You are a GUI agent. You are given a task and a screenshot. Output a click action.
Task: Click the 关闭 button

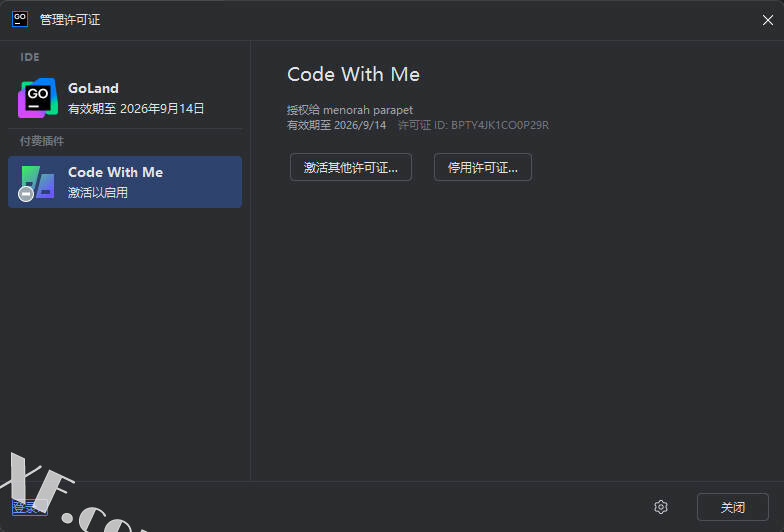(x=733, y=507)
